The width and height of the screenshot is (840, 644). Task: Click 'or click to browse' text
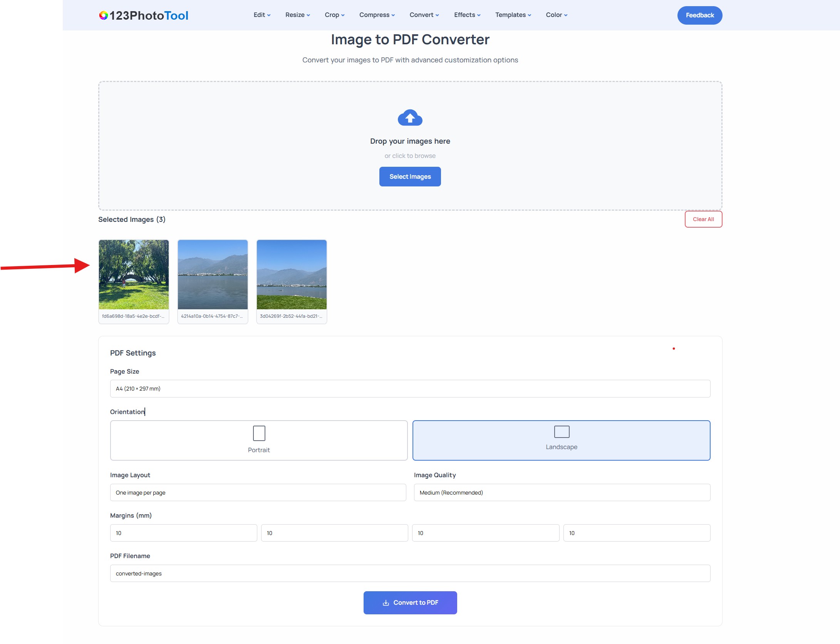[410, 156]
